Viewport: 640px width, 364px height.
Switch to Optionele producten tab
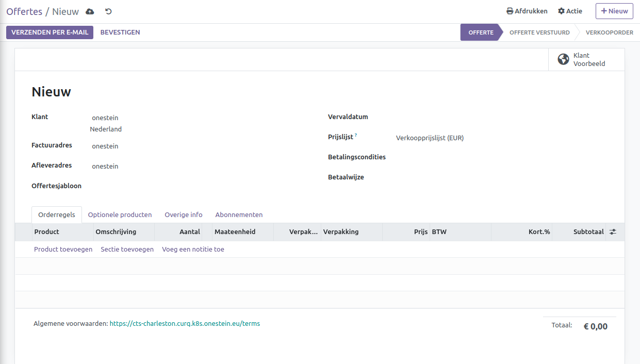click(120, 215)
